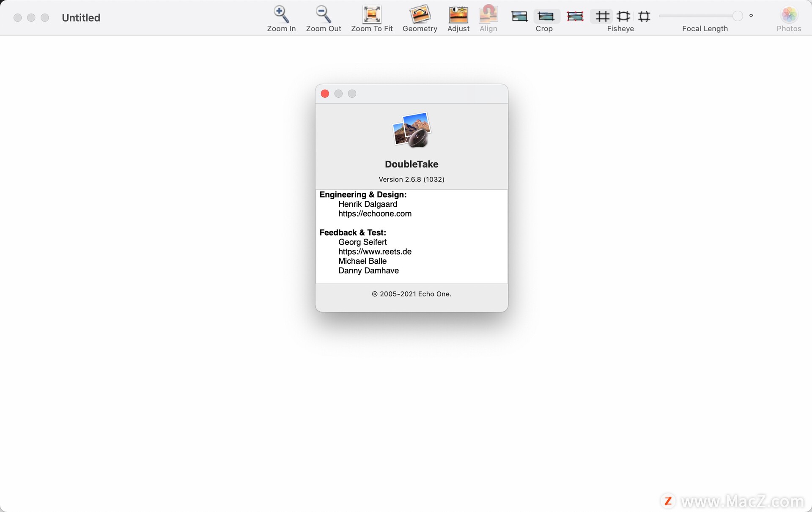Open the Photos browser icon

(789, 15)
